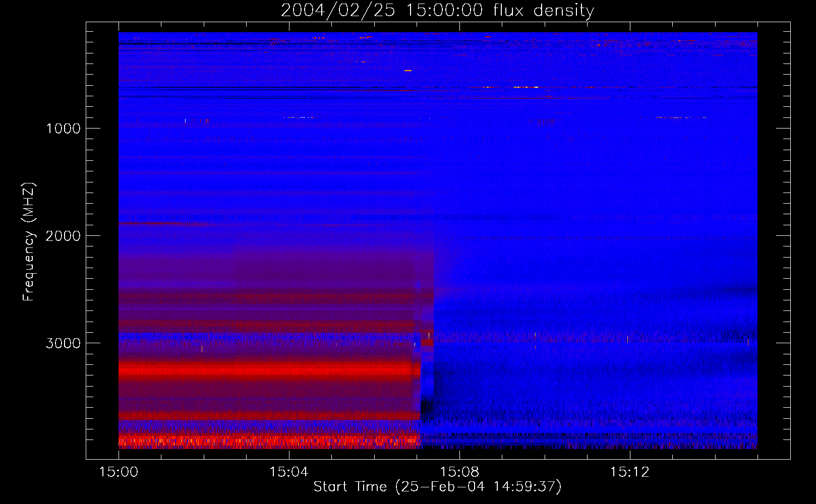Click the 15:08 time tick label

pos(459,472)
